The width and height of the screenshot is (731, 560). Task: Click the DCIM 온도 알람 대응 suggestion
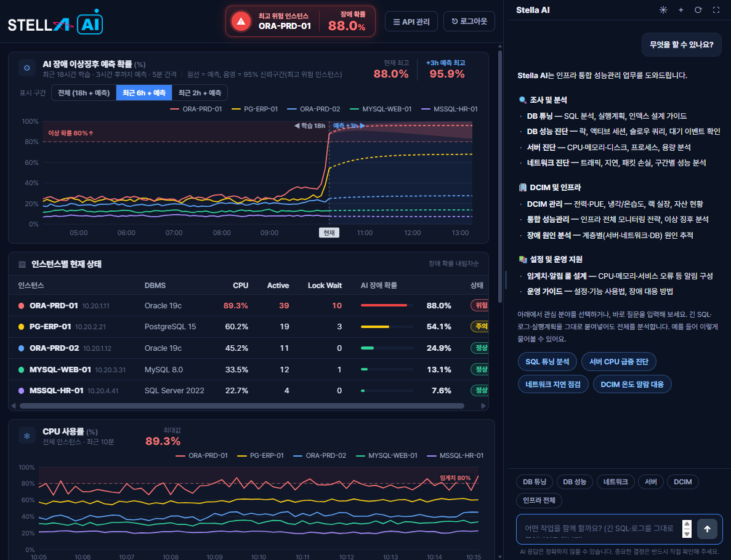[x=632, y=385]
